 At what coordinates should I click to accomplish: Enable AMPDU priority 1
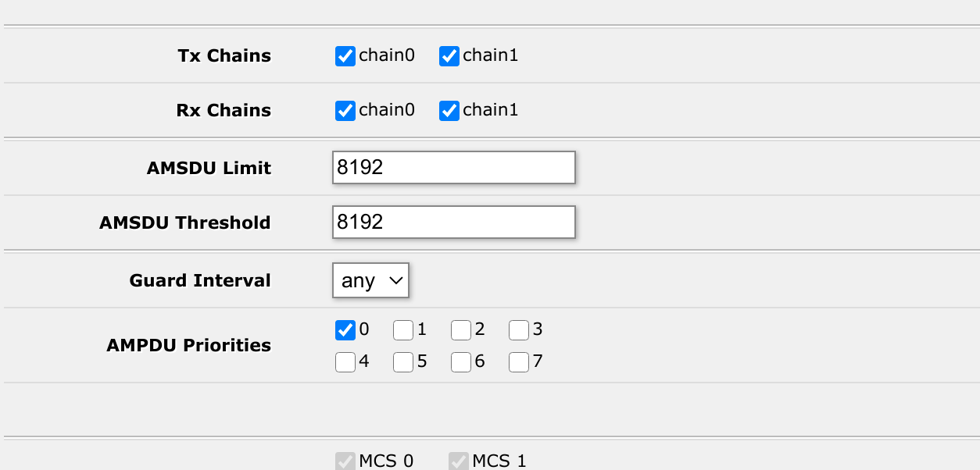tap(402, 329)
